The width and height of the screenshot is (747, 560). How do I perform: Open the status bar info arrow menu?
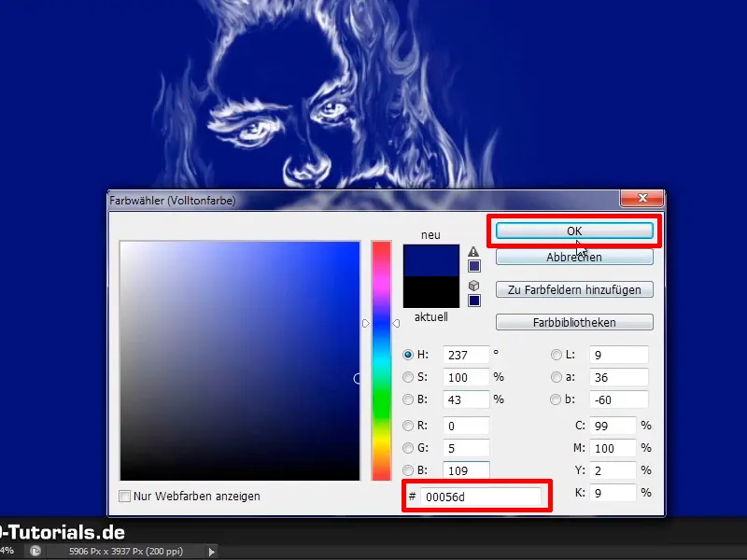pyautogui.click(x=212, y=552)
